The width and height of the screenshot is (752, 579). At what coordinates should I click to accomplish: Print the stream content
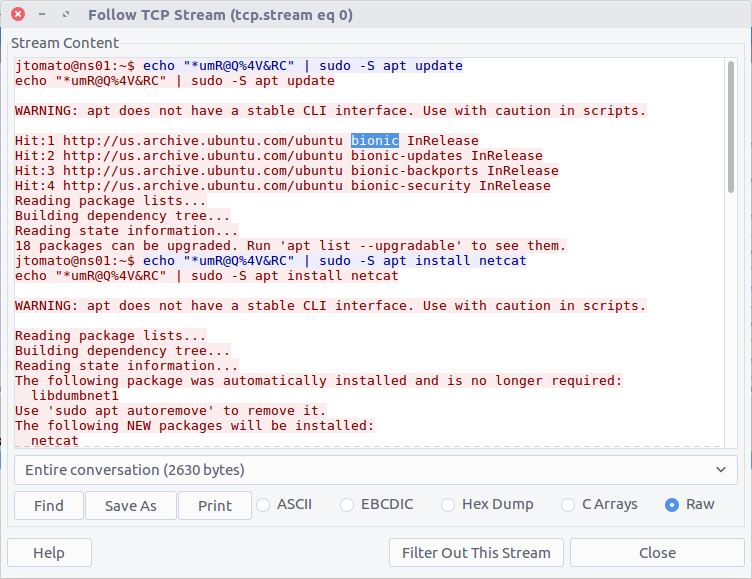214,506
